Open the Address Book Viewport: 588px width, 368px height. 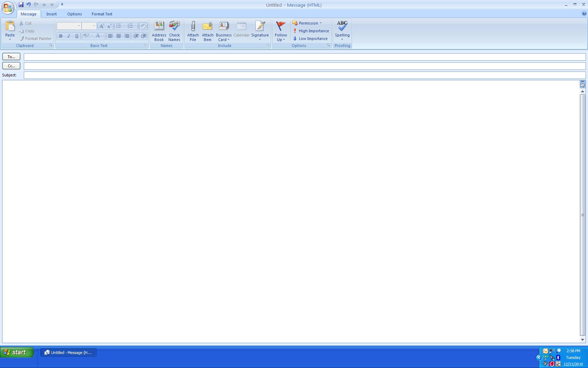coord(159,31)
